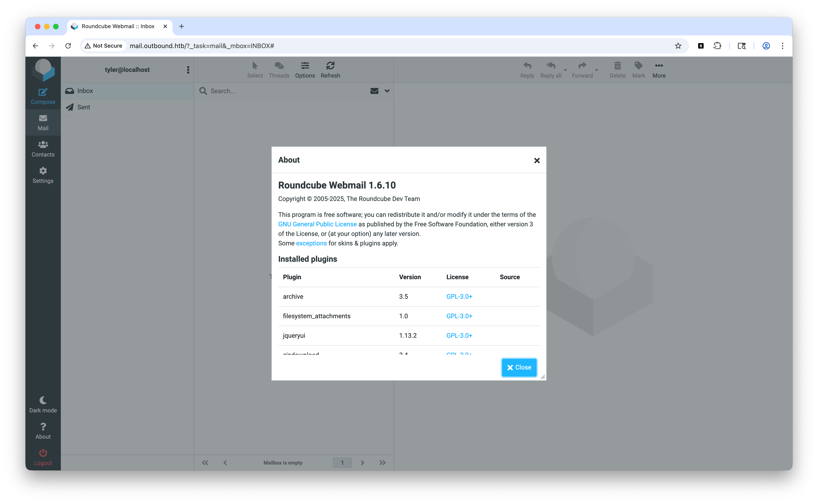Click the About question mark icon

pyautogui.click(x=43, y=426)
